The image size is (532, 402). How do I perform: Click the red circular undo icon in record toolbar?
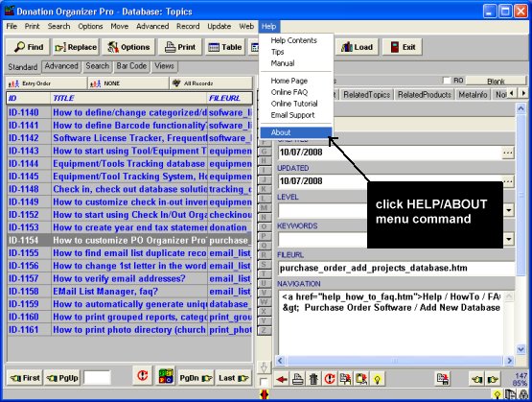click(330, 379)
